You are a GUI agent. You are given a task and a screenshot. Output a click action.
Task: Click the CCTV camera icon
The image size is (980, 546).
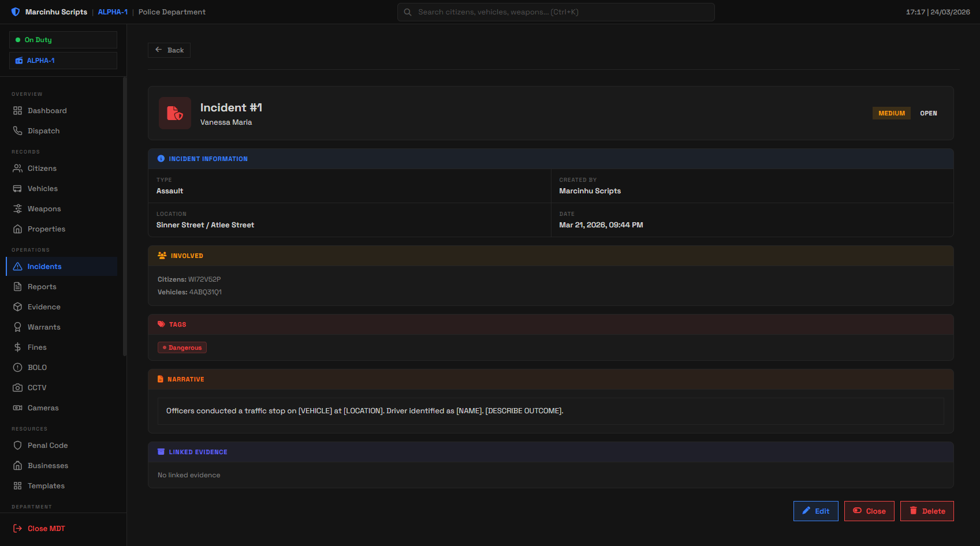17,388
